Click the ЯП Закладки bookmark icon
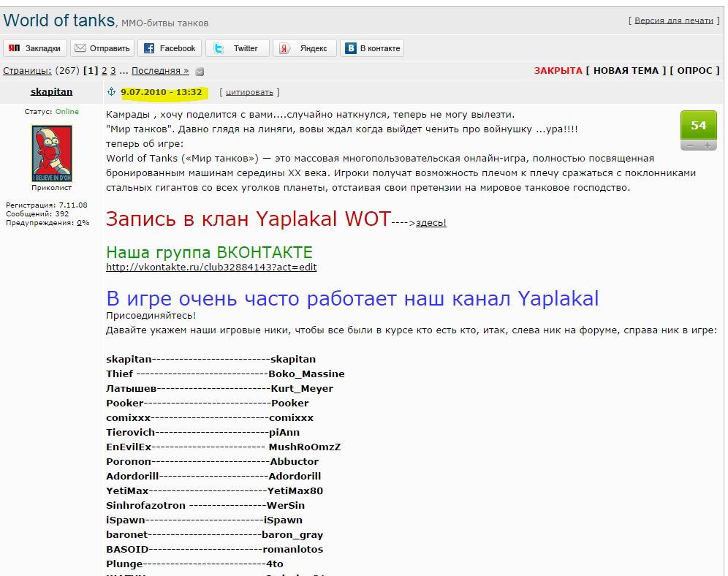 [15, 48]
